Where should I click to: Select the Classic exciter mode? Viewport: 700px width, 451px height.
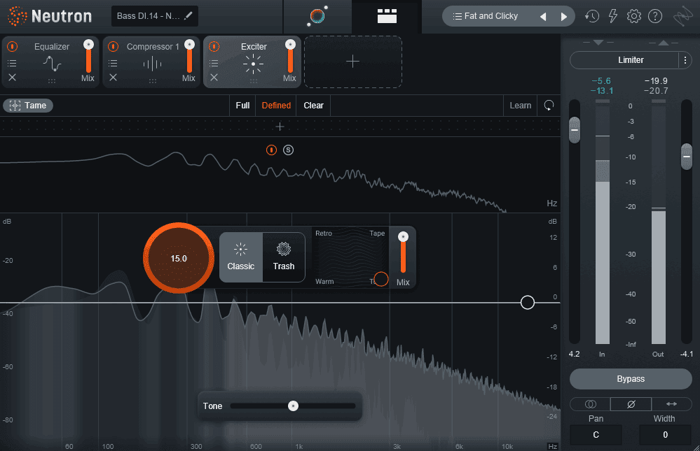[x=241, y=257]
